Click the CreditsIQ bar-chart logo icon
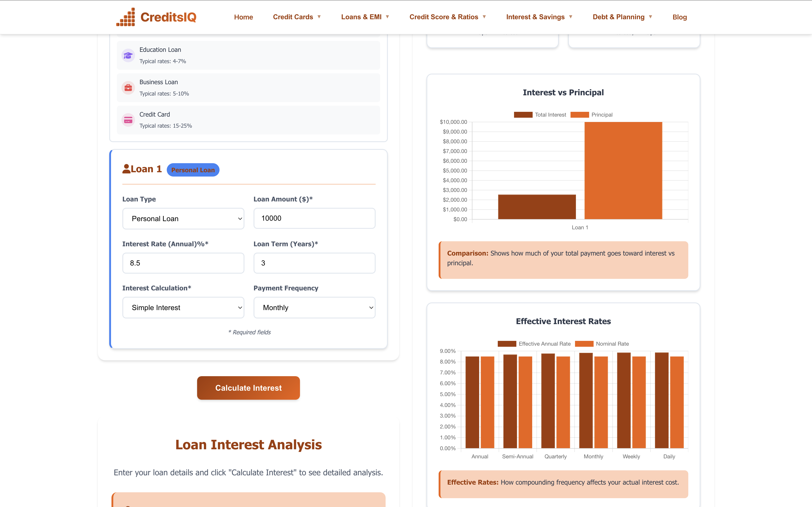812x507 pixels. click(x=126, y=17)
